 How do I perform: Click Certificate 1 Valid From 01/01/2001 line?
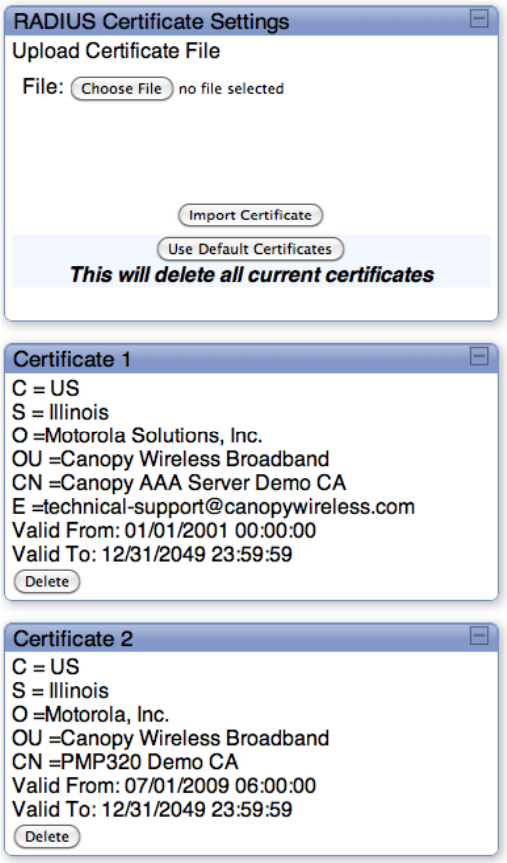click(164, 531)
